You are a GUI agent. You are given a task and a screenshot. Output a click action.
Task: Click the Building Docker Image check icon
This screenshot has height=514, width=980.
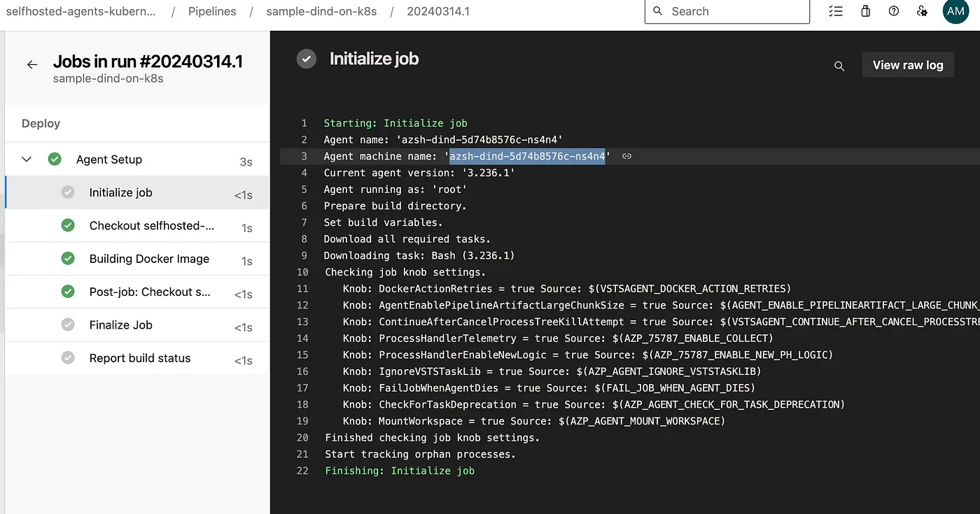[x=68, y=259]
